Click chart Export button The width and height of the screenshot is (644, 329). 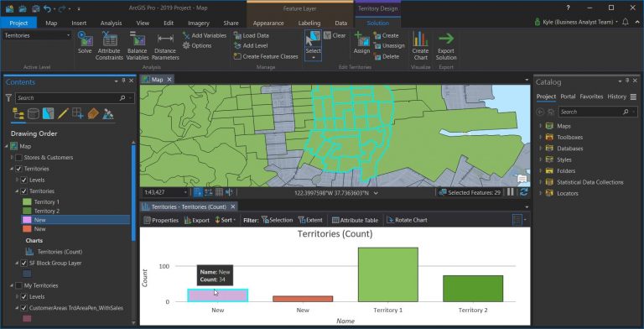coord(197,220)
